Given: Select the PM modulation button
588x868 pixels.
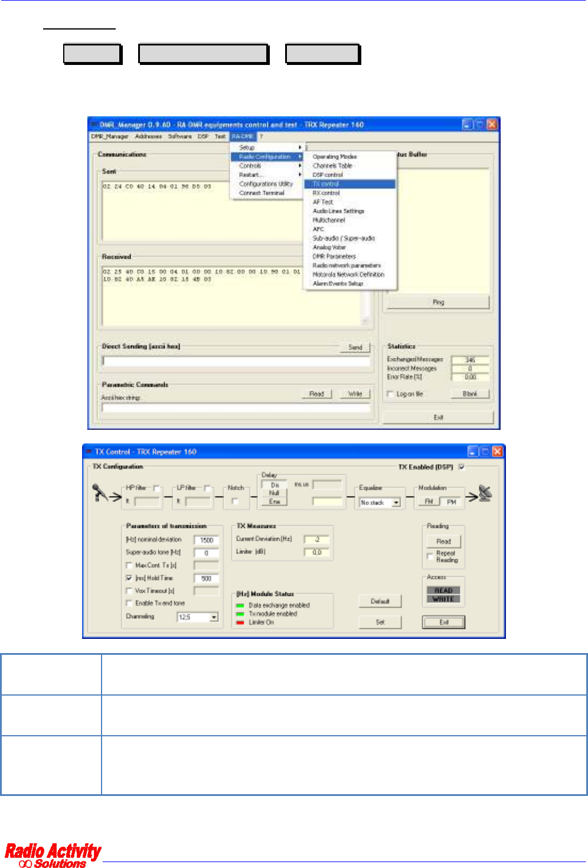Looking at the screenshot, I should 452,502.
